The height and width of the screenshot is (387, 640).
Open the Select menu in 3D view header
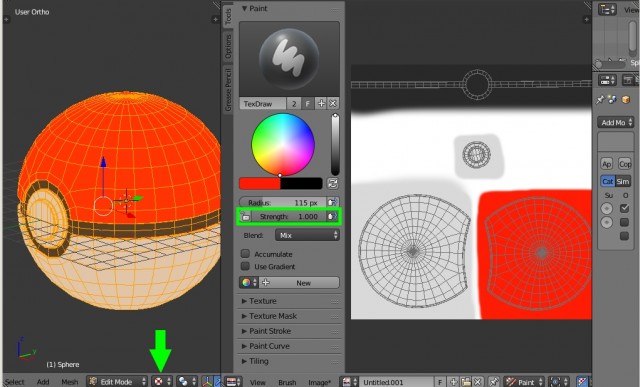point(15,382)
